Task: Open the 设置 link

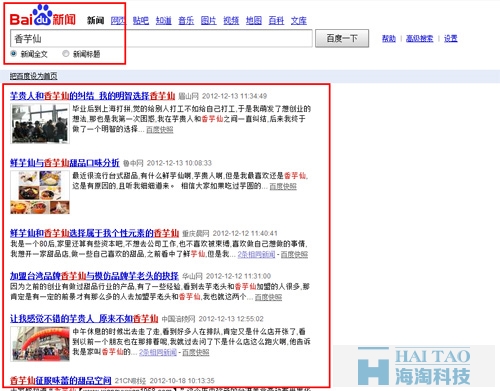Action: point(451,39)
